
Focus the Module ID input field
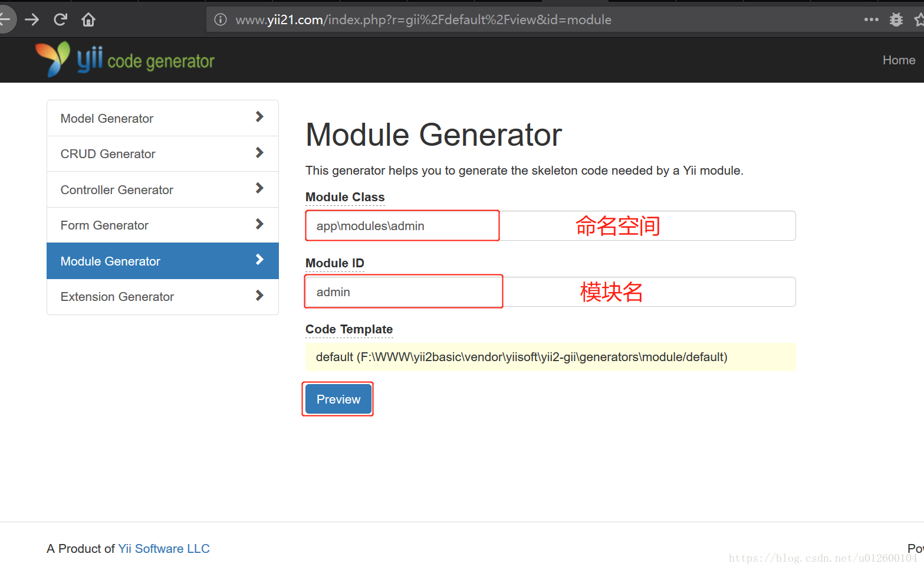(550, 292)
